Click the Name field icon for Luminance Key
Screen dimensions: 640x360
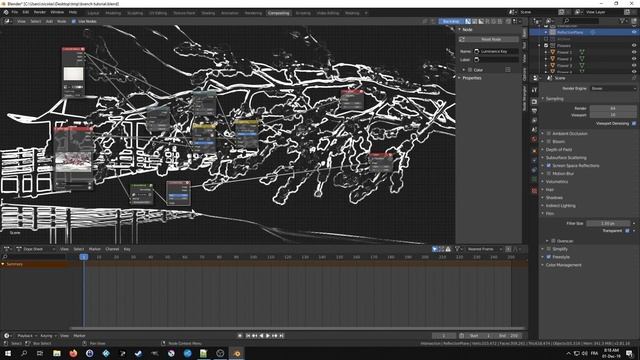476,51
